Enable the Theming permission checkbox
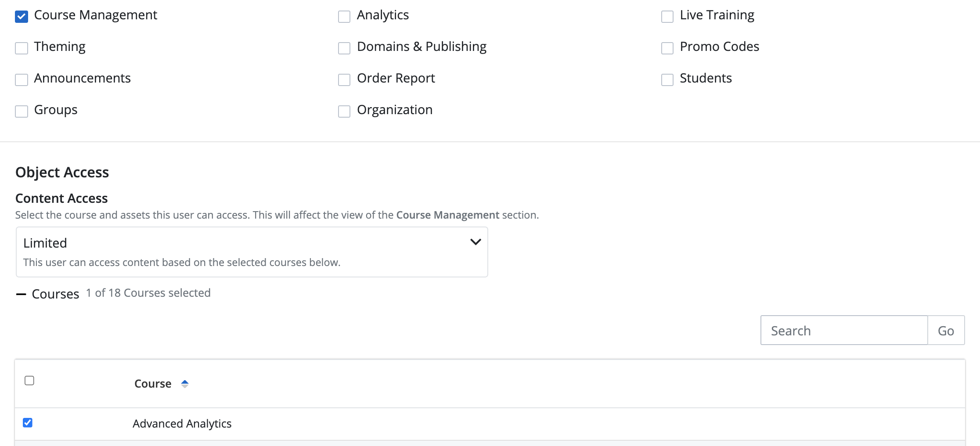 point(22,48)
